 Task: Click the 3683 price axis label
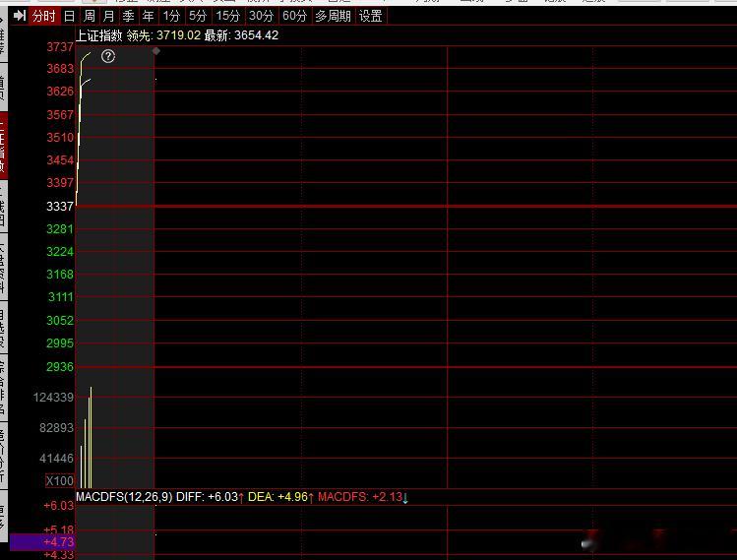click(60, 68)
